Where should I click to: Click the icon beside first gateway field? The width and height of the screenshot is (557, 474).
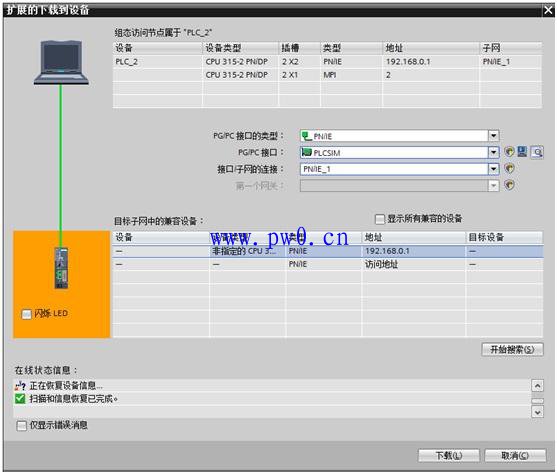[509, 185]
